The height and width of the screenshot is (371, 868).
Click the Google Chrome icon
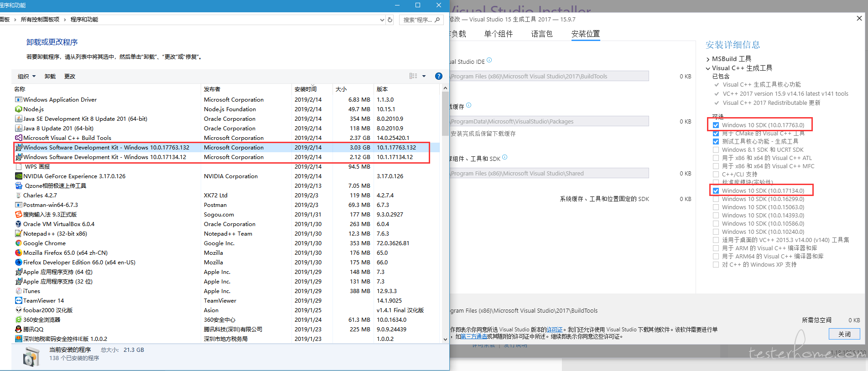point(19,243)
